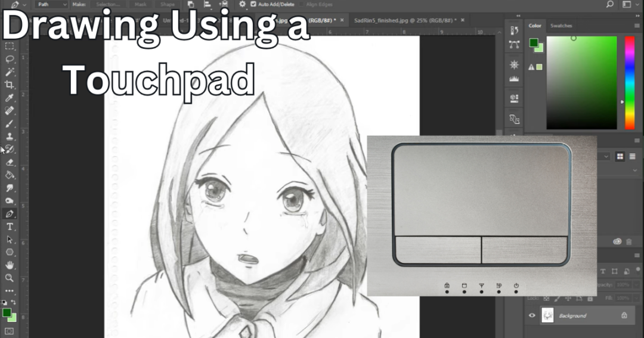Set foreground color in toolbar swatch
Viewport: 644px width, 338px height.
(7, 312)
